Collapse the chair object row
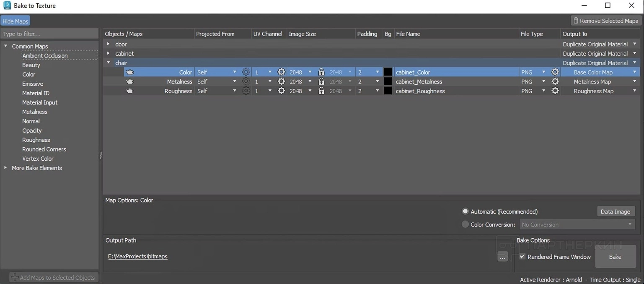Image resolution: width=644 pixels, height=284 pixels. coord(108,63)
